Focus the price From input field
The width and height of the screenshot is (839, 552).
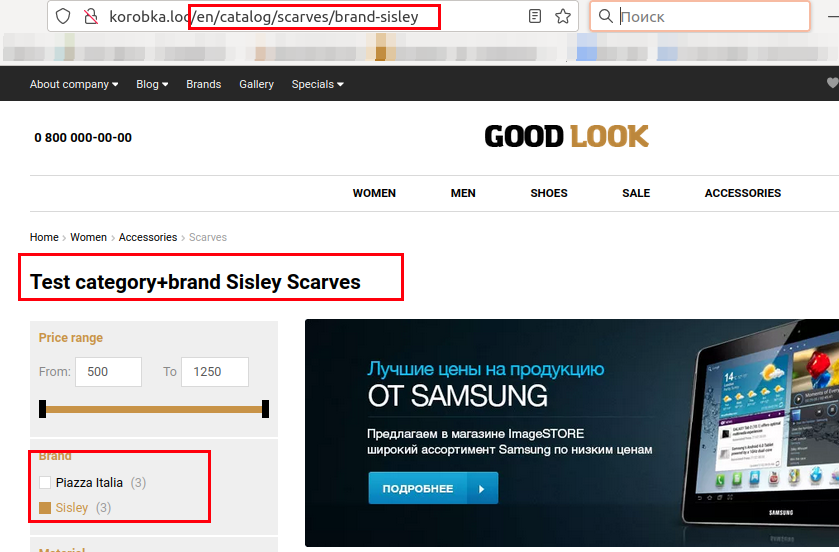tap(109, 372)
